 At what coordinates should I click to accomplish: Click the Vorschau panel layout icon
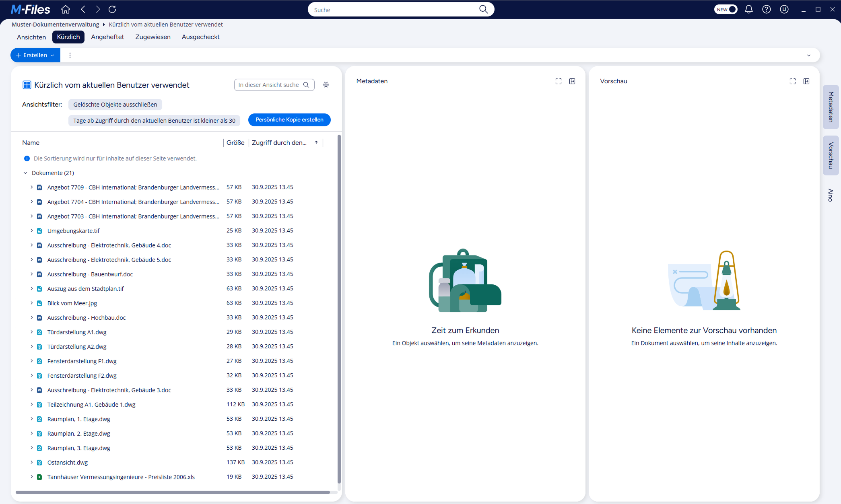806,81
